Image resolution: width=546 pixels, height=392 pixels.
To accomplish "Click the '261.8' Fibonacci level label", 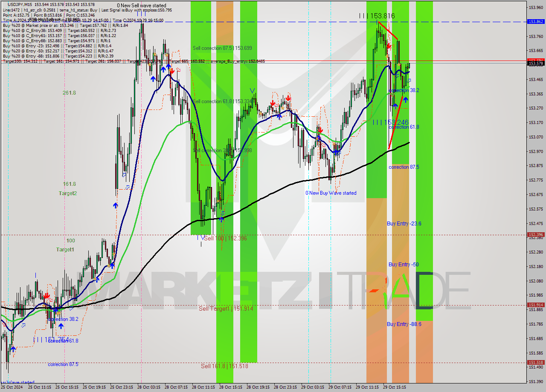I will tap(69, 92).
